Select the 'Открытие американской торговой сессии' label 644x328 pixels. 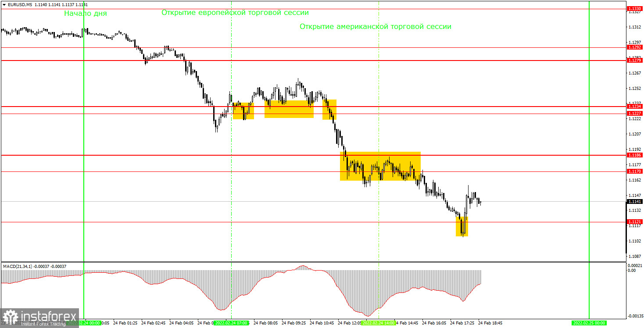[376, 27]
